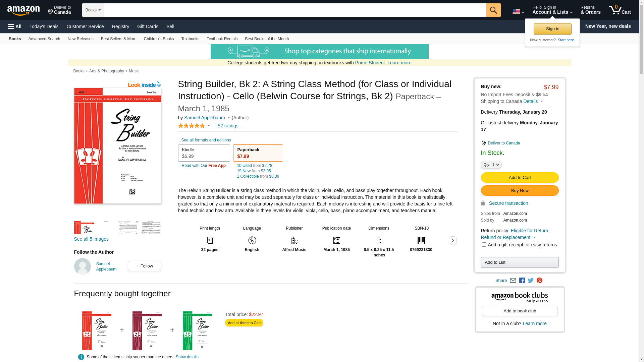Open Today's Deals menu item

pos(44,26)
